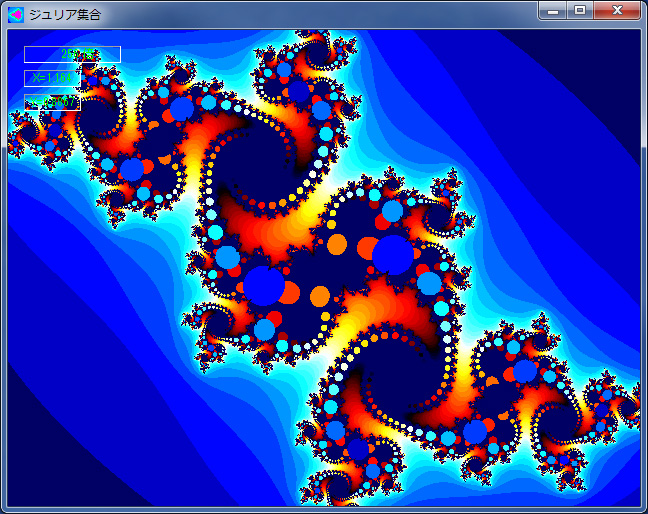Minimize the ジュリア集合 window
The image size is (648, 514).
tap(553, 10)
